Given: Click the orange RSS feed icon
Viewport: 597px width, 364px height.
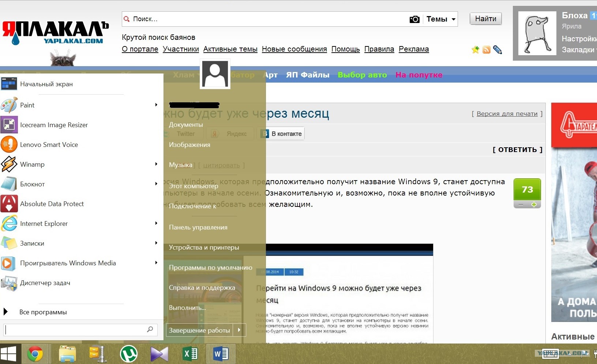Looking at the screenshot, I should (486, 50).
